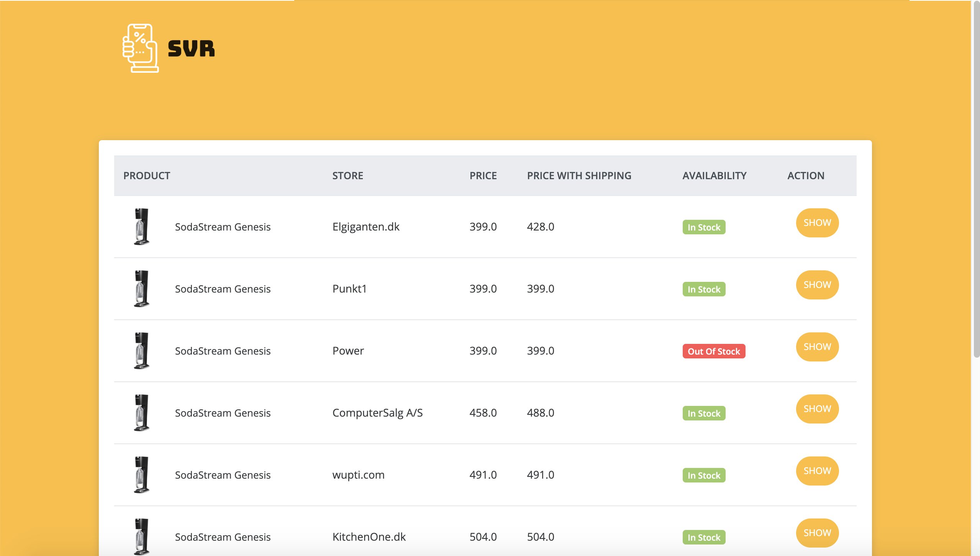Click the Out Of Stock badge
The width and height of the screenshot is (980, 556).
point(714,351)
